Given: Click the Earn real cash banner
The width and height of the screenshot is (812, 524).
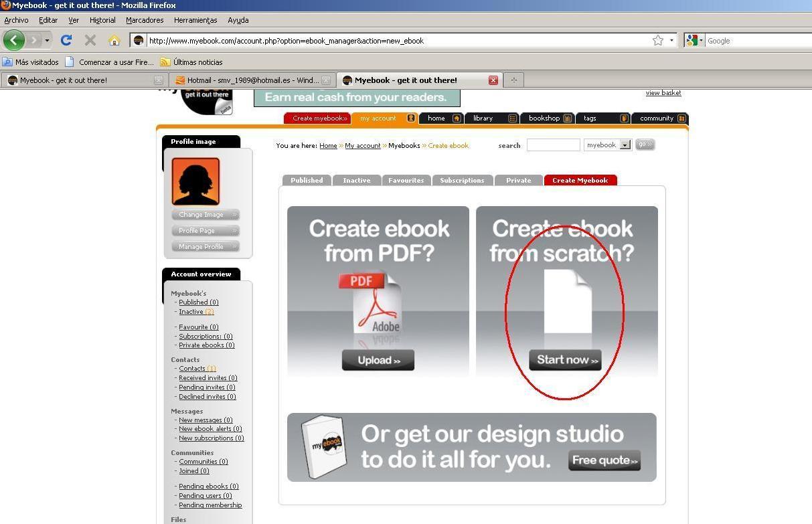Looking at the screenshot, I should 357,98.
